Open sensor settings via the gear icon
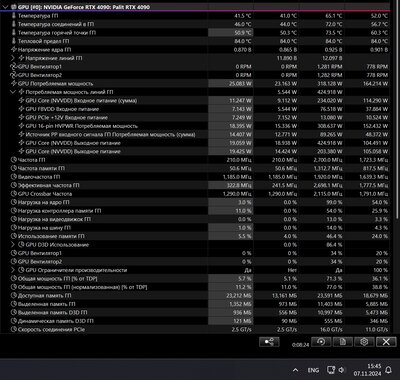 [x=364, y=342]
